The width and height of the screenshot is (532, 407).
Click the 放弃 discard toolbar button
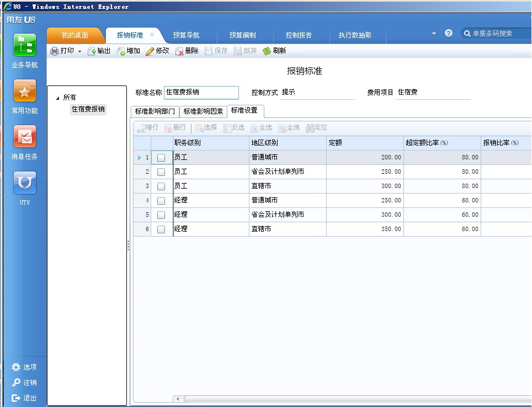click(245, 51)
